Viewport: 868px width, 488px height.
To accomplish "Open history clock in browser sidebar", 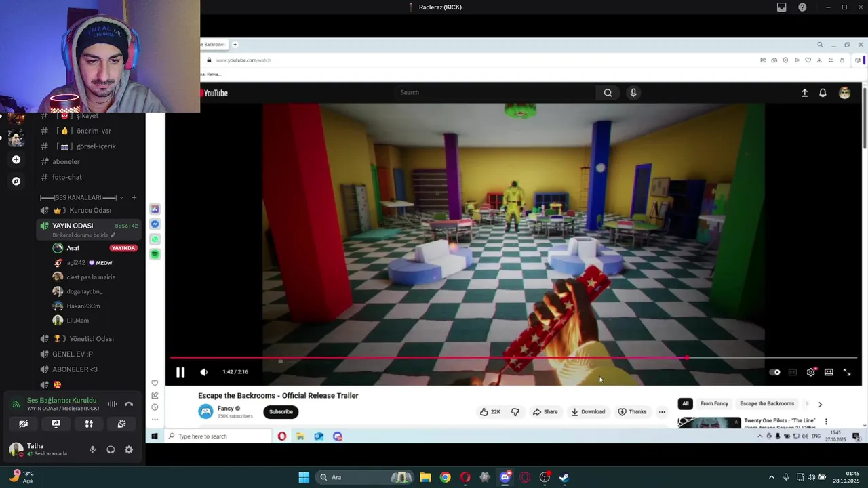I will (x=155, y=407).
